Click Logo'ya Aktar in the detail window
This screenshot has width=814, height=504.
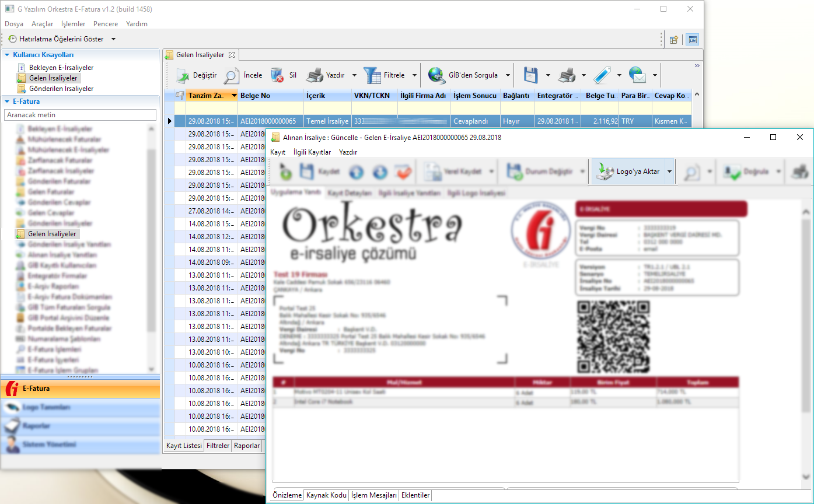click(628, 171)
